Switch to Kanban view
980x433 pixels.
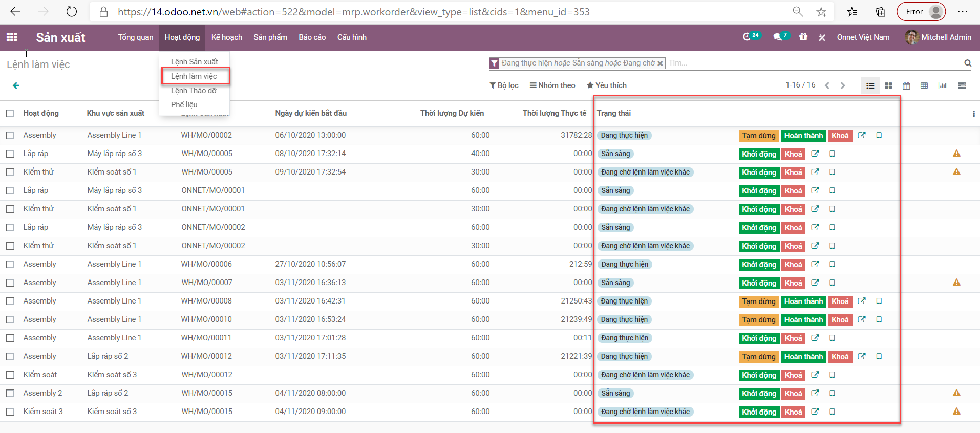888,85
